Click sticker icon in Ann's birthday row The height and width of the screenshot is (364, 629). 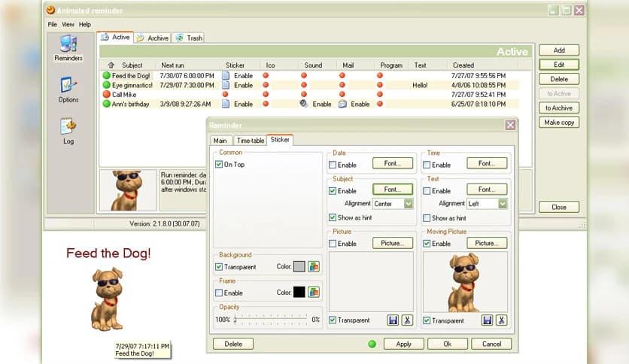[226, 104]
